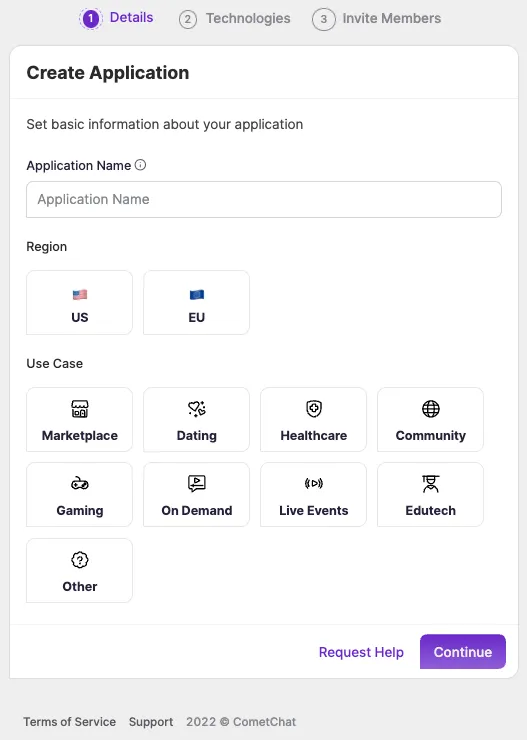Click the EU flag icon
The height and width of the screenshot is (740, 527).
(197, 295)
